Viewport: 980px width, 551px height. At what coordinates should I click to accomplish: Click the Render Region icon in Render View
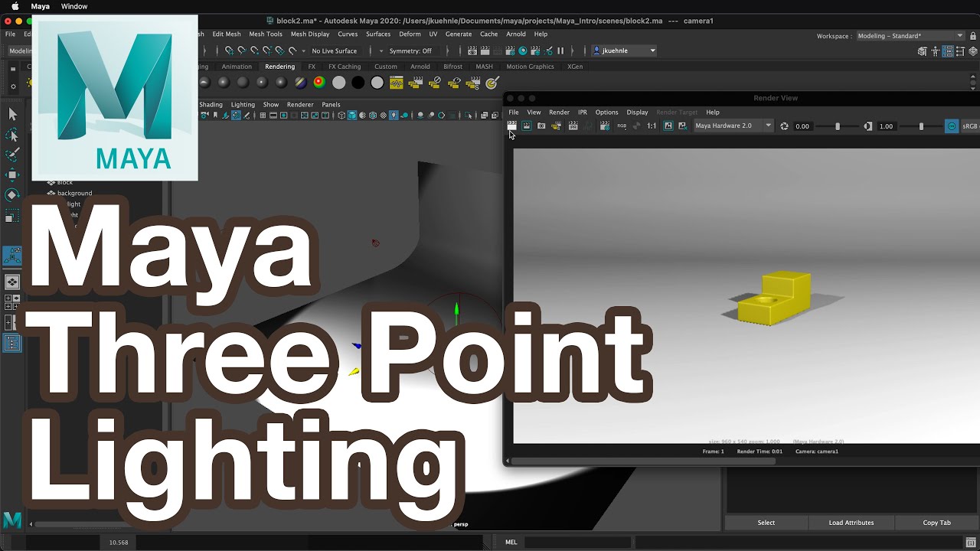pos(527,126)
